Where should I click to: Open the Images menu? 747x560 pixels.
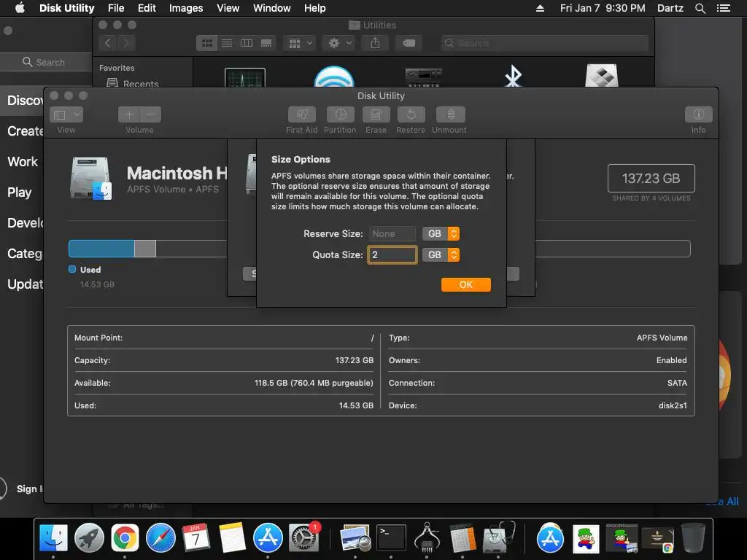(186, 8)
